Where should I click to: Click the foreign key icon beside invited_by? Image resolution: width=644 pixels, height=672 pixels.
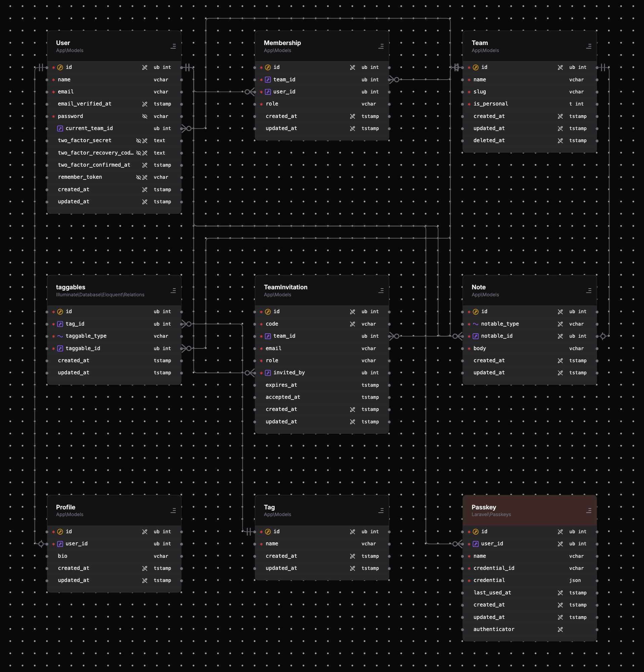(x=268, y=373)
